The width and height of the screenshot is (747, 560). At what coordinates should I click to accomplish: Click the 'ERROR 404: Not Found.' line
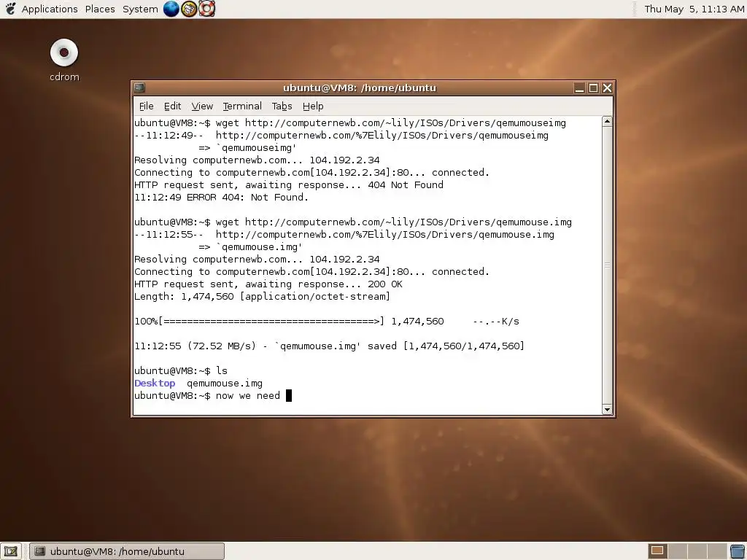point(222,197)
